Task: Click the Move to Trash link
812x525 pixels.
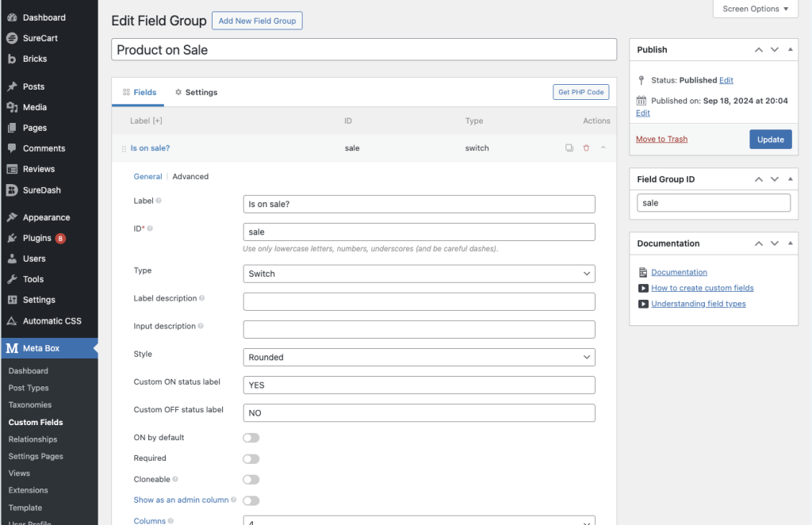Action: pyautogui.click(x=661, y=140)
